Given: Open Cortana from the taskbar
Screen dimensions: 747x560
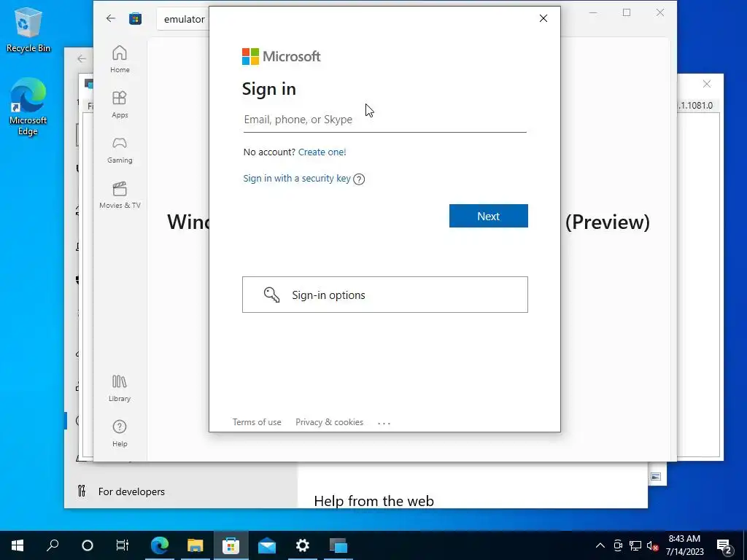Looking at the screenshot, I should click(x=88, y=545).
